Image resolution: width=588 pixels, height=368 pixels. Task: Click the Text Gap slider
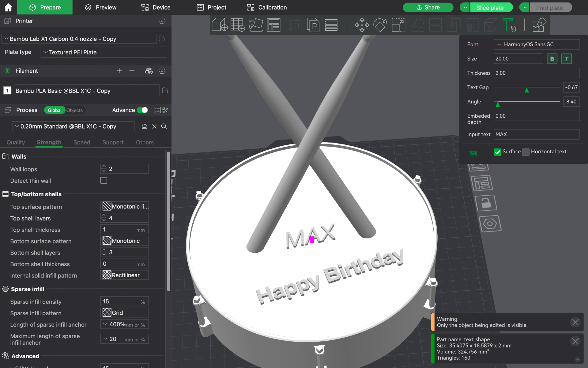527,88
